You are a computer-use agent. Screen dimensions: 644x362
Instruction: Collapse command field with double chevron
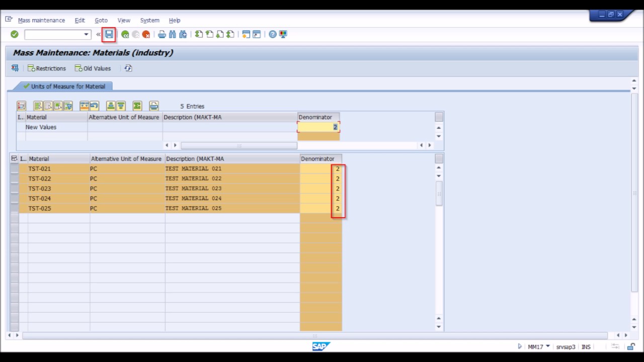click(99, 34)
